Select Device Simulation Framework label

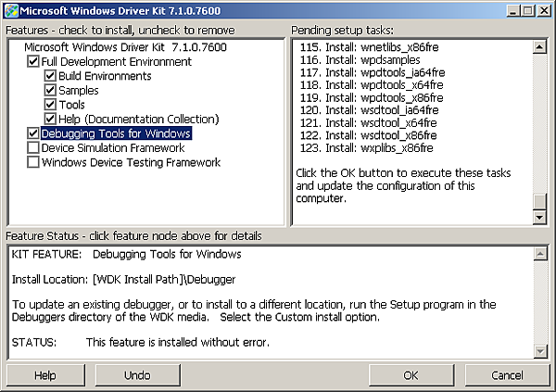point(113,148)
